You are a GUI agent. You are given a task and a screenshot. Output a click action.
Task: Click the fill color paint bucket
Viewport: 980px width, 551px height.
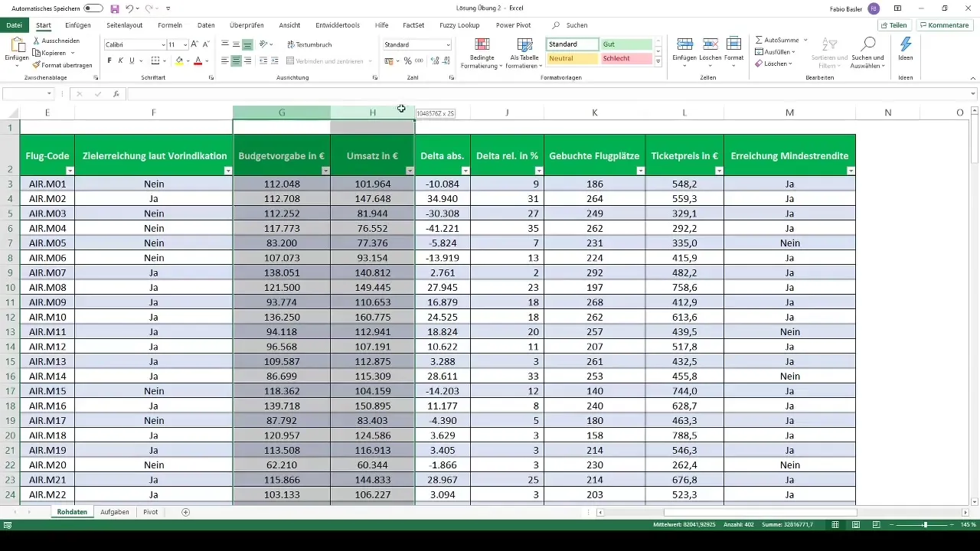179,60
